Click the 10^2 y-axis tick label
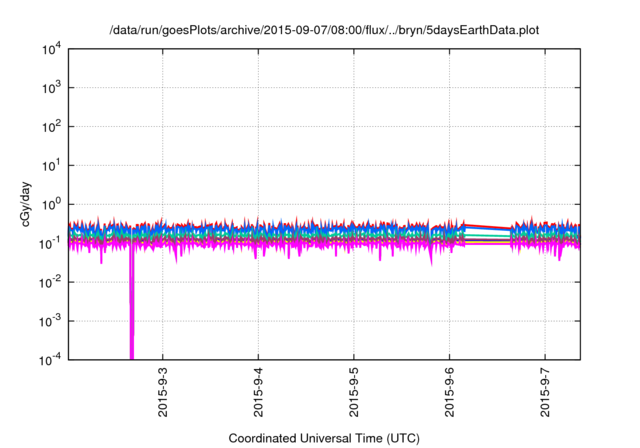Screen dimensions: 640x448 tap(51, 126)
